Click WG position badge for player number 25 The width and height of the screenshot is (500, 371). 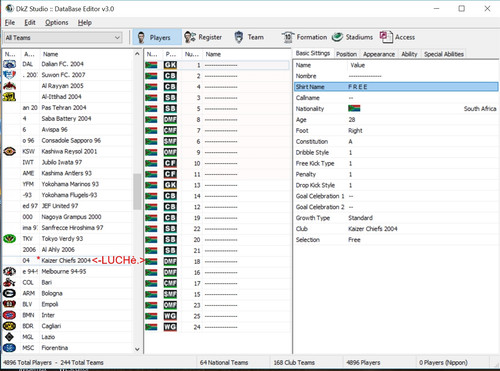click(x=170, y=316)
